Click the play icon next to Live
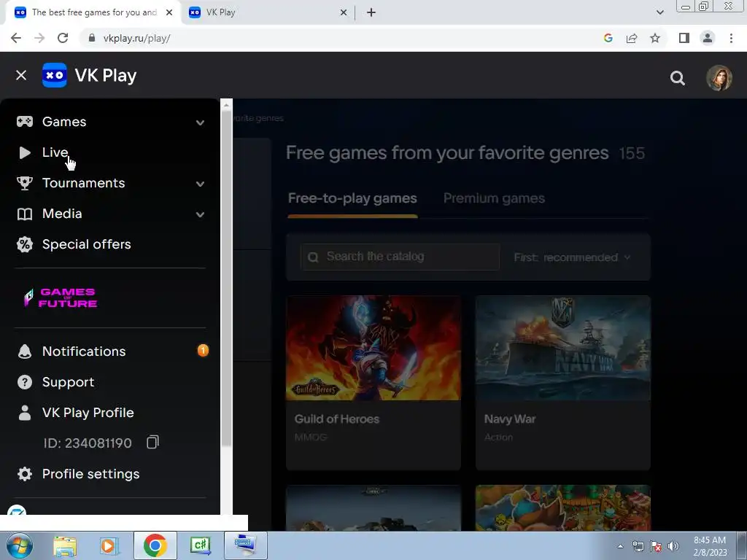Viewport: 747px width, 560px height. tap(25, 152)
